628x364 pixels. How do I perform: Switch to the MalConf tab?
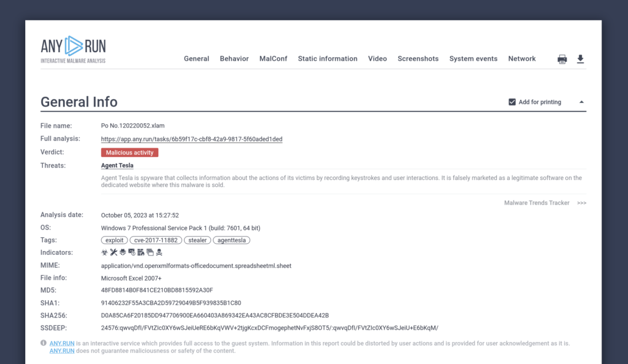coord(273,59)
